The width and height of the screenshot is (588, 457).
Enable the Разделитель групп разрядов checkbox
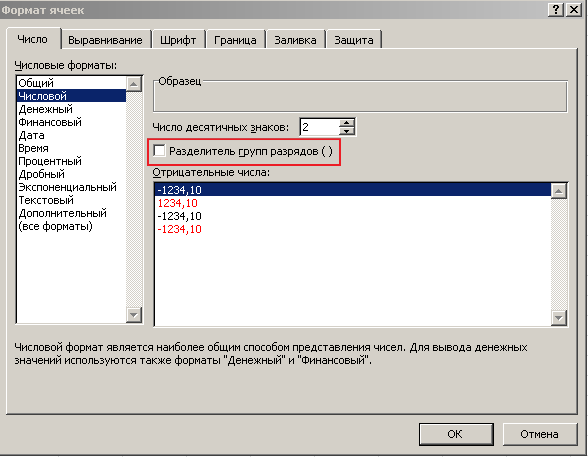pyautogui.click(x=159, y=151)
